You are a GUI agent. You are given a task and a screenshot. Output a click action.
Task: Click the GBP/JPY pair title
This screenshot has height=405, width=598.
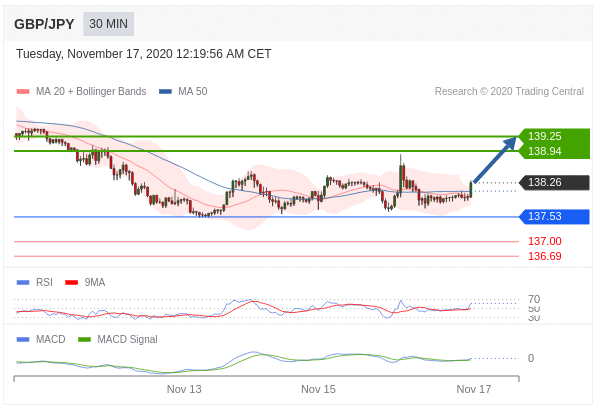[x=44, y=24]
